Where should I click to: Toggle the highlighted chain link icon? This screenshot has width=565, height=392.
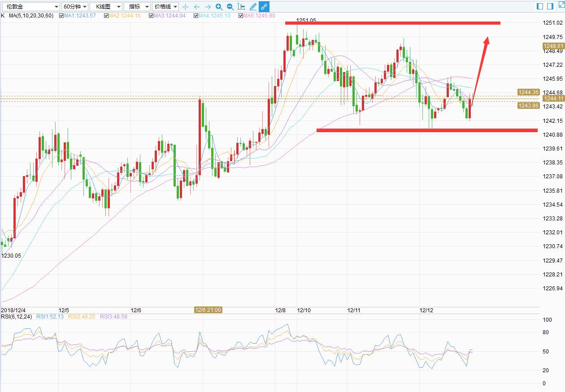click(x=264, y=7)
